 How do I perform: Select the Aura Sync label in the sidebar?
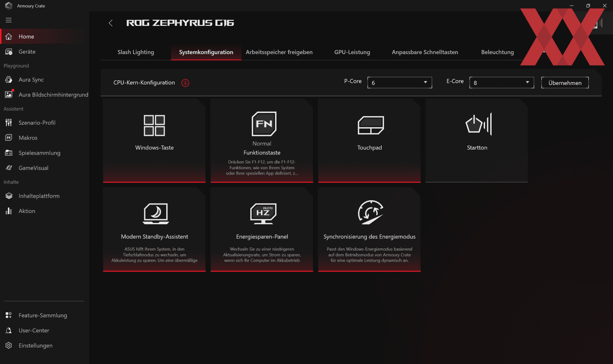(x=31, y=80)
